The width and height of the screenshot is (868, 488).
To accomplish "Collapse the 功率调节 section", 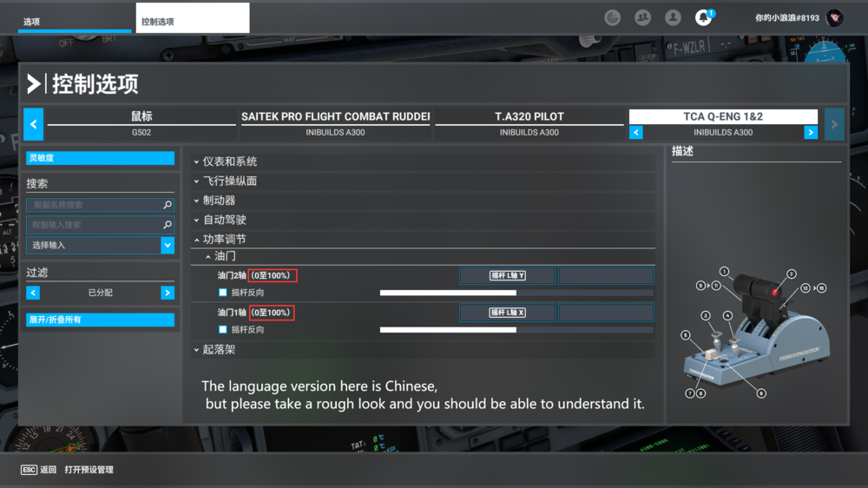I will click(x=224, y=239).
